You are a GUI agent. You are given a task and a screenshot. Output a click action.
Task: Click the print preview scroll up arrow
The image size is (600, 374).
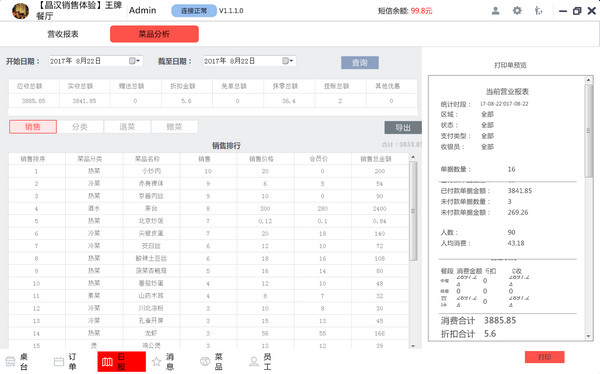click(x=588, y=80)
